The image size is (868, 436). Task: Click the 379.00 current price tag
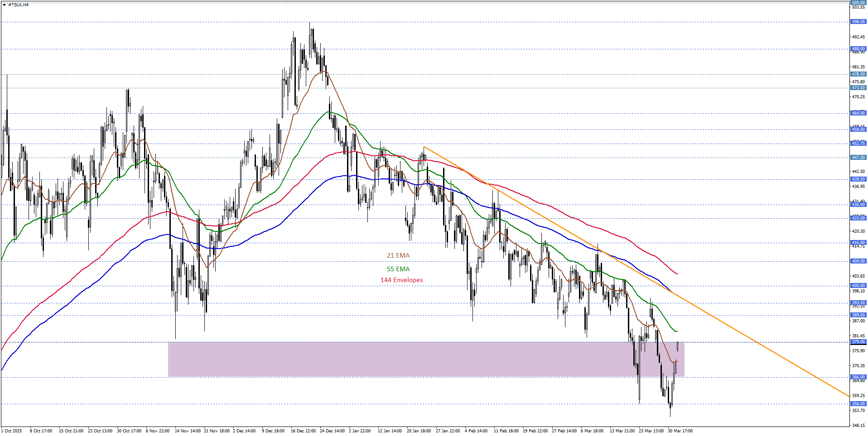pyautogui.click(x=858, y=342)
